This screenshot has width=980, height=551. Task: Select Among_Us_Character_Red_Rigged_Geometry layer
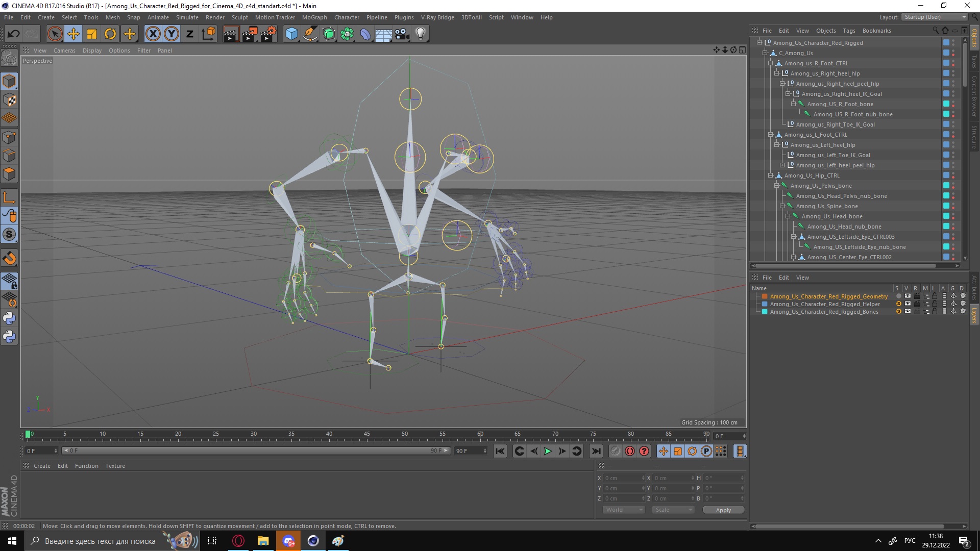coord(829,296)
